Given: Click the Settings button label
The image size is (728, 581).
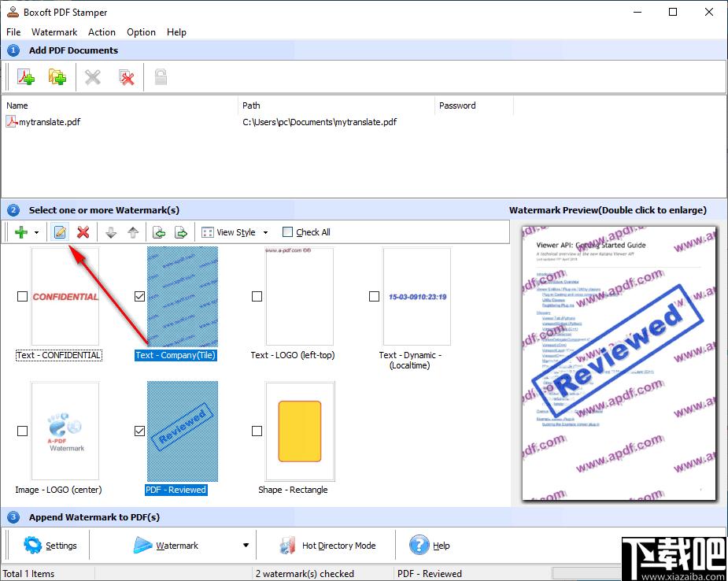Looking at the screenshot, I should 61,546.
